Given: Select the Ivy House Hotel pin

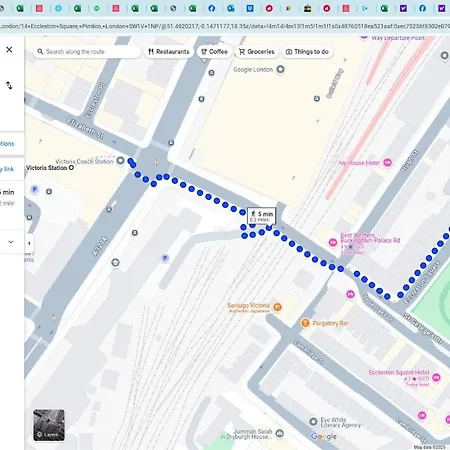Looking at the screenshot, I should (x=387, y=163).
